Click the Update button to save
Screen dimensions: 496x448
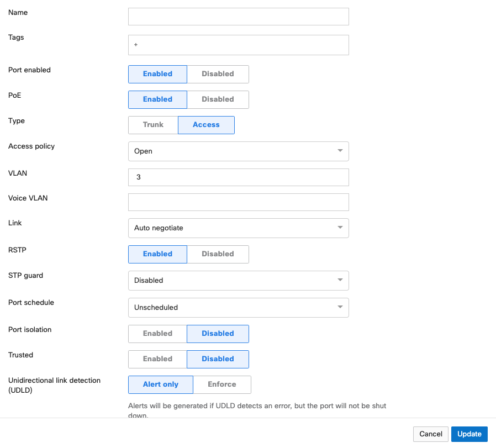(469, 434)
